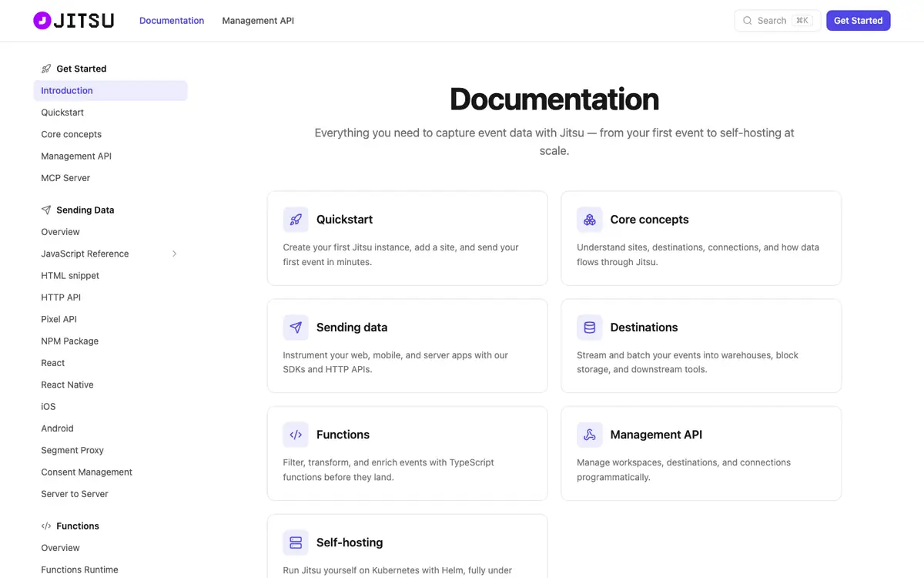
Task: Open the Management API top nav tab
Action: click(258, 21)
